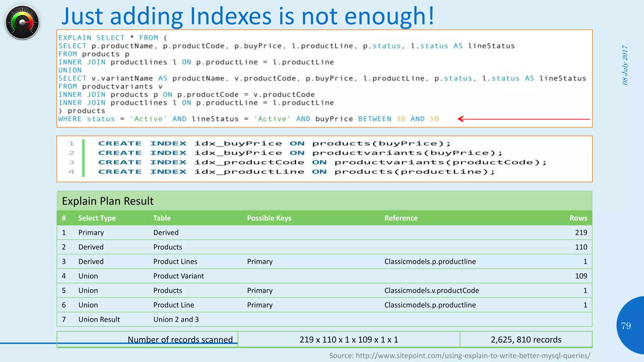Image resolution: width=644 pixels, height=362 pixels.
Task: Click CREATE INDEX idx_productCode line
Action: 322,162
